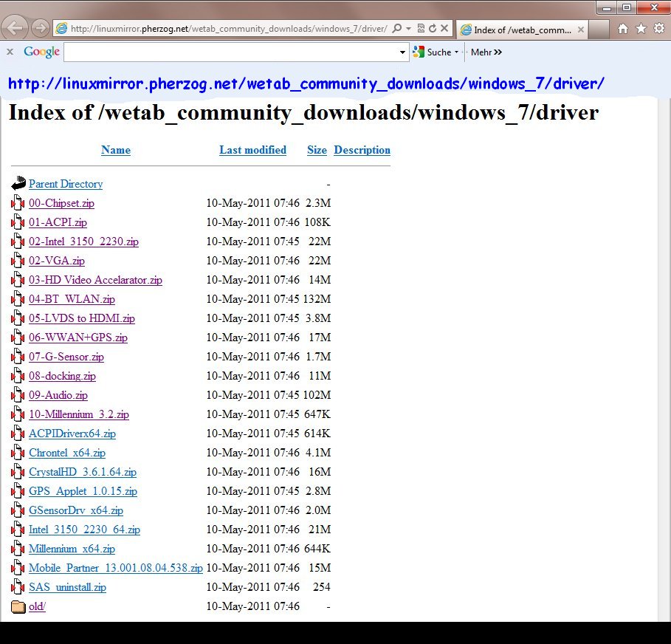Close the 'Index of /wetab_comm...' tab
671x644 pixels.
[x=581, y=30]
